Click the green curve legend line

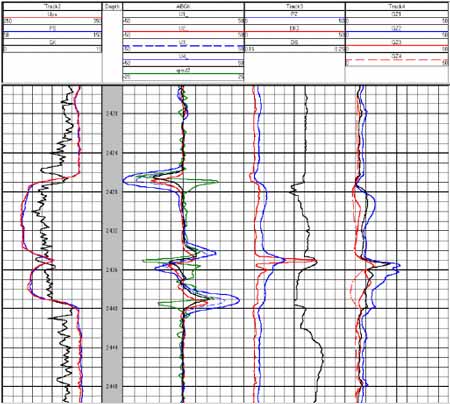[183, 74]
